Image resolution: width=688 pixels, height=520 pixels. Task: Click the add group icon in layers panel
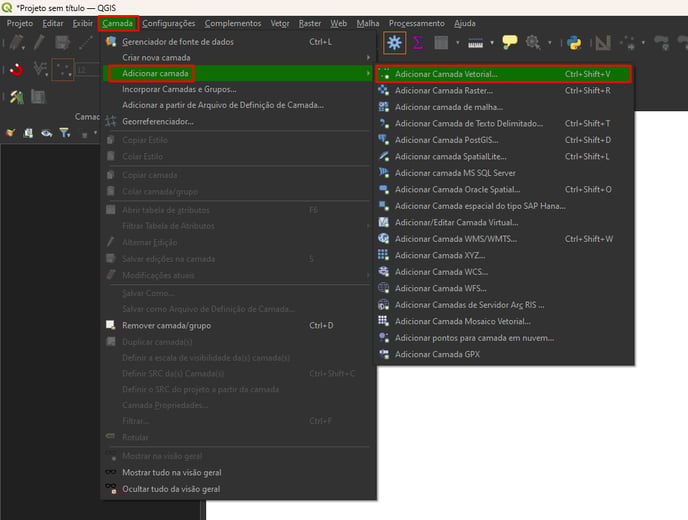[x=29, y=133]
